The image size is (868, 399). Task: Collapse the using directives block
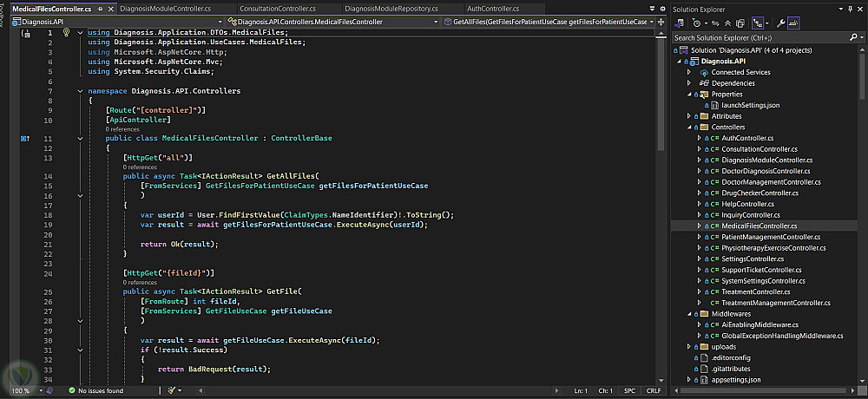[80, 33]
